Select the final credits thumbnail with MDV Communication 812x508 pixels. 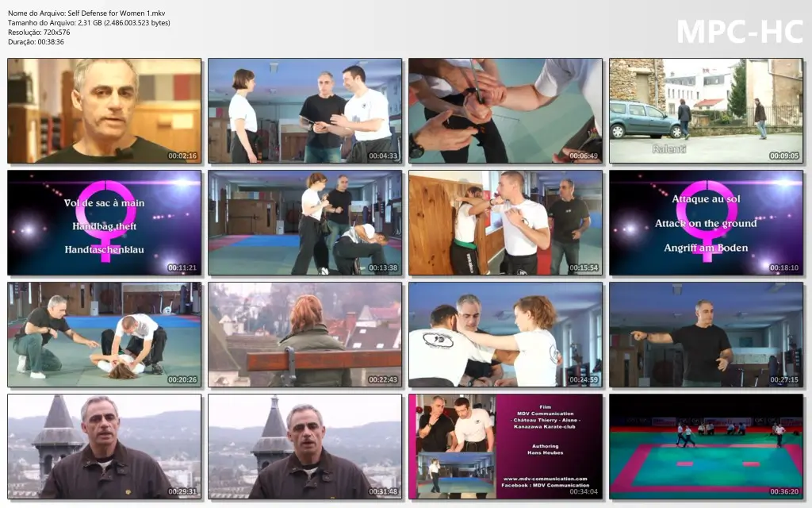504,445
